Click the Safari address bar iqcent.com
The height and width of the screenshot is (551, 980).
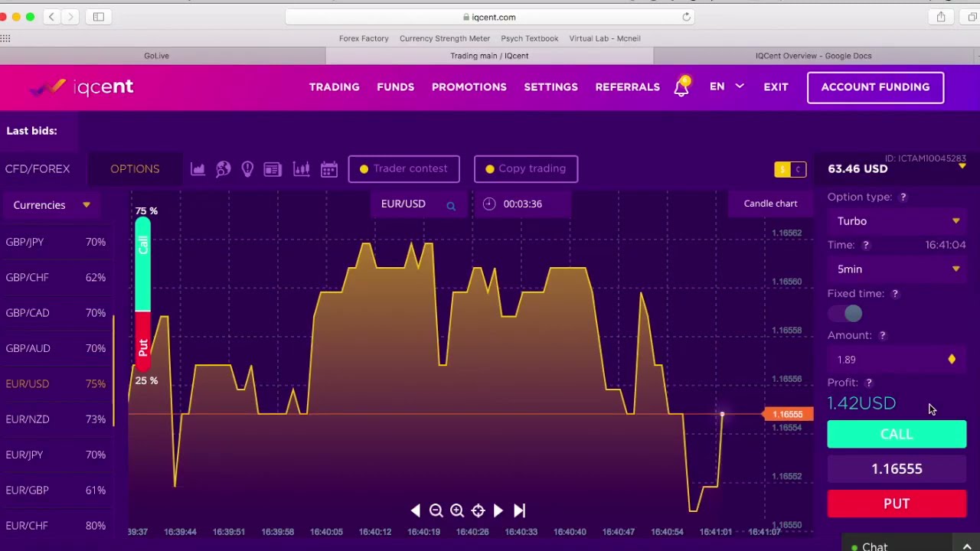(x=489, y=17)
